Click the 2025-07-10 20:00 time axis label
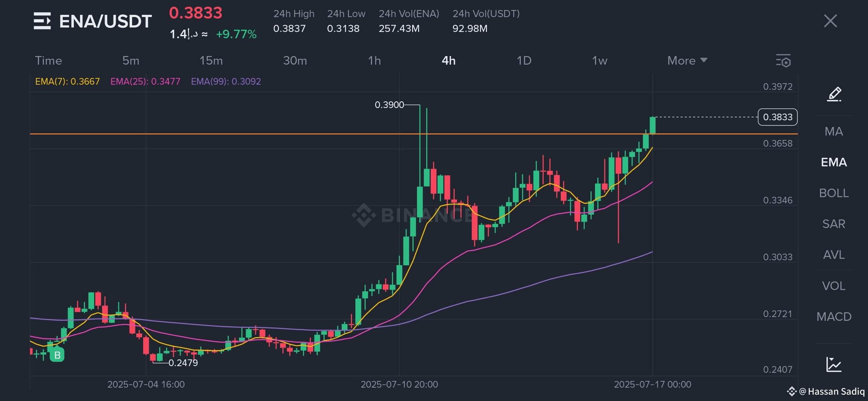The height and width of the screenshot is (401, 868). [399, 384]
